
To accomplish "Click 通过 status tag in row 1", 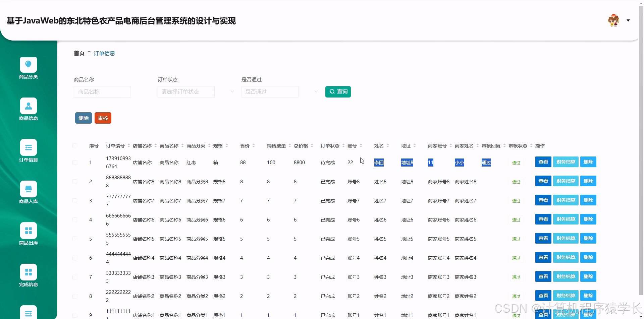I will (x=516, y=163).
